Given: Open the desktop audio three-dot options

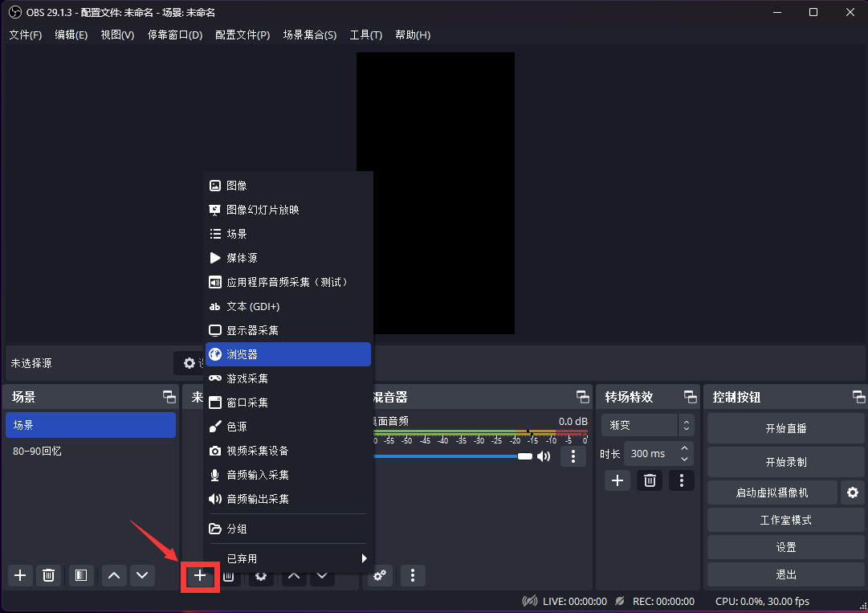Looking at the screenshot, I should pyautogui.click(x=573, y=456).
